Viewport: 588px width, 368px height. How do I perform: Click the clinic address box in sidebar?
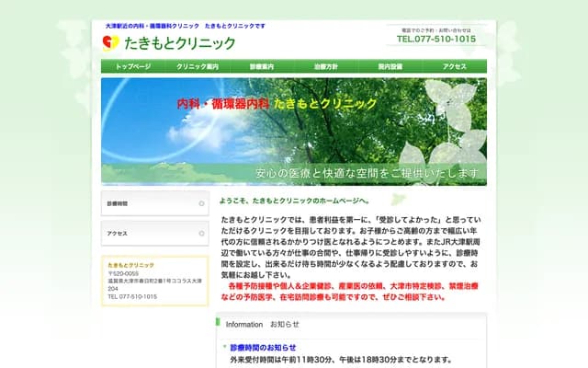coord(154,281)
